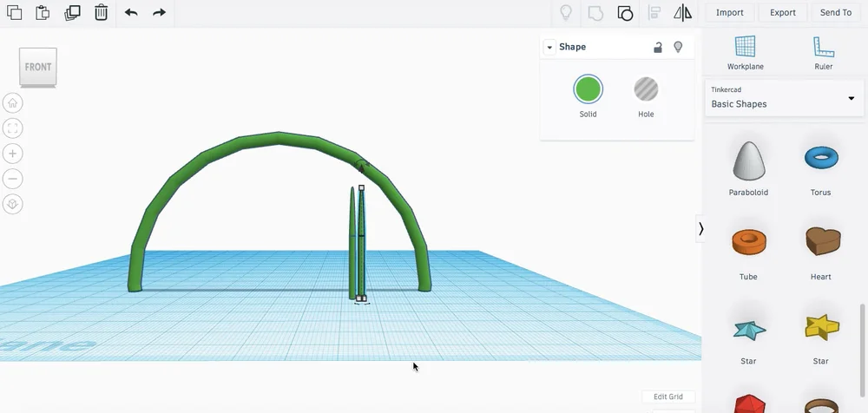
Task: Toggle lock on the selected shape
Action: tap(658, 48)
